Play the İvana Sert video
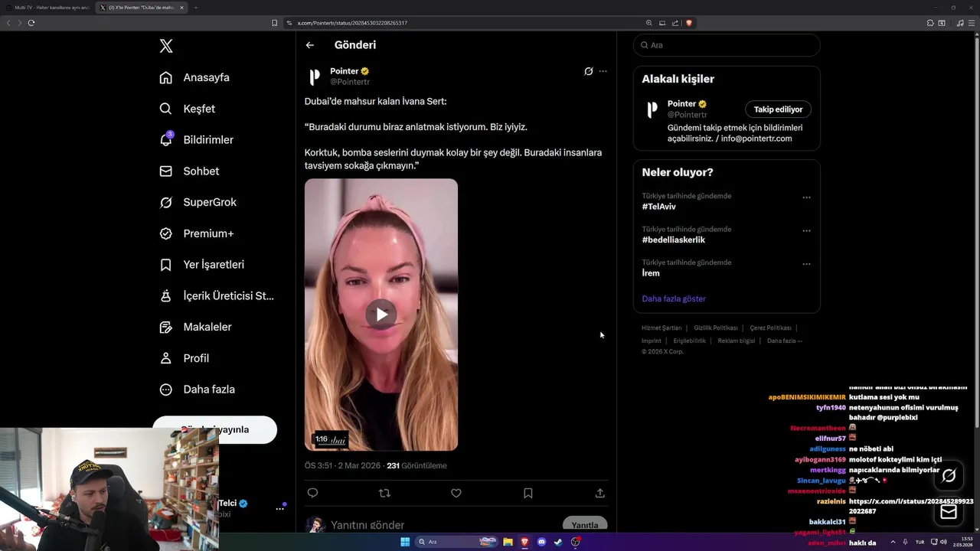This screenshot has width=980, height=551. pos(381,315)
